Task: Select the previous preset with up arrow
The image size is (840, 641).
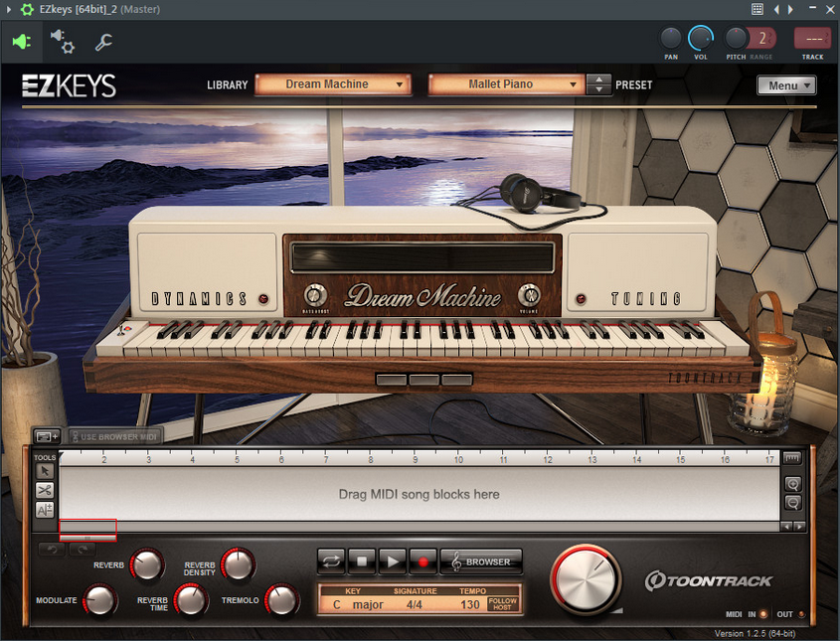Action: point(598,80)
